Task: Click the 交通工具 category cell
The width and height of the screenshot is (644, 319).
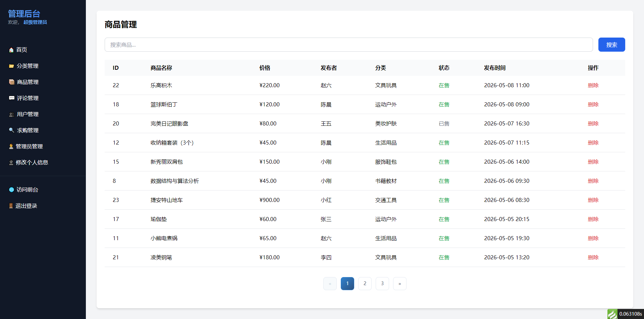Action: coord(386,200)
